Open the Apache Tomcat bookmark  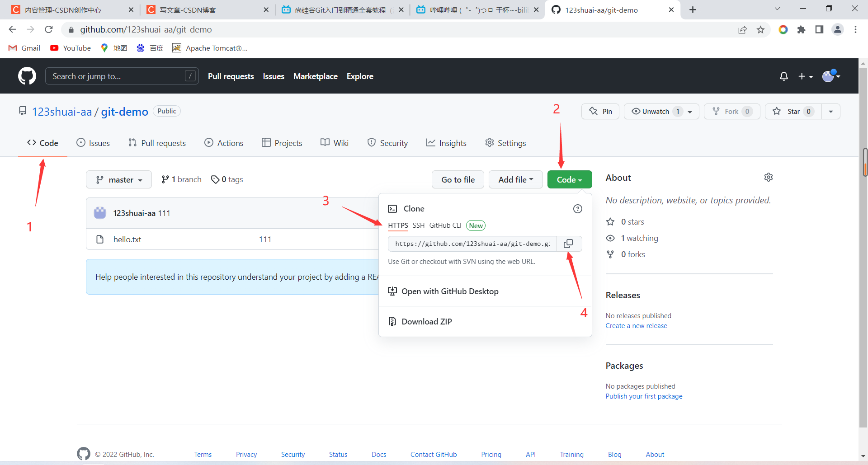pyautogui.click(x=210, y=48)
